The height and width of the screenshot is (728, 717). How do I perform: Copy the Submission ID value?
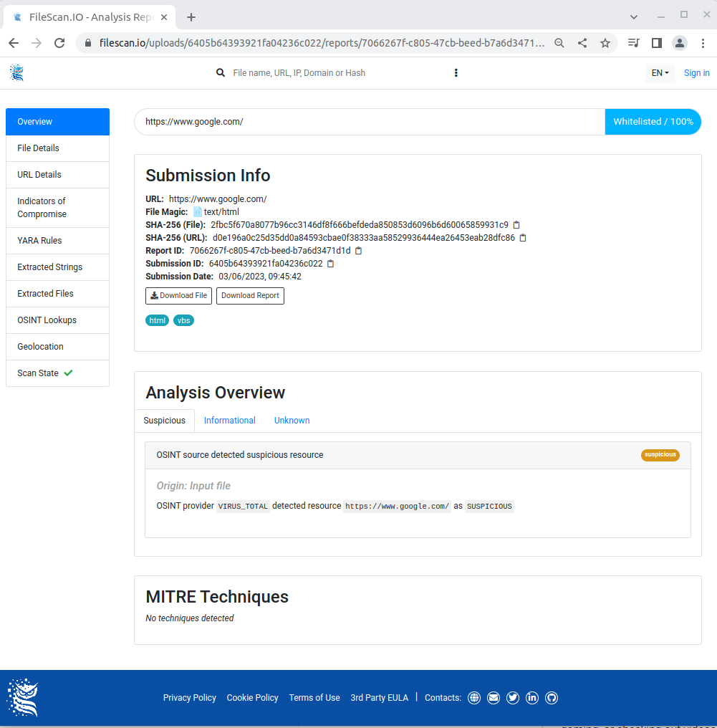tap(330, 264)
